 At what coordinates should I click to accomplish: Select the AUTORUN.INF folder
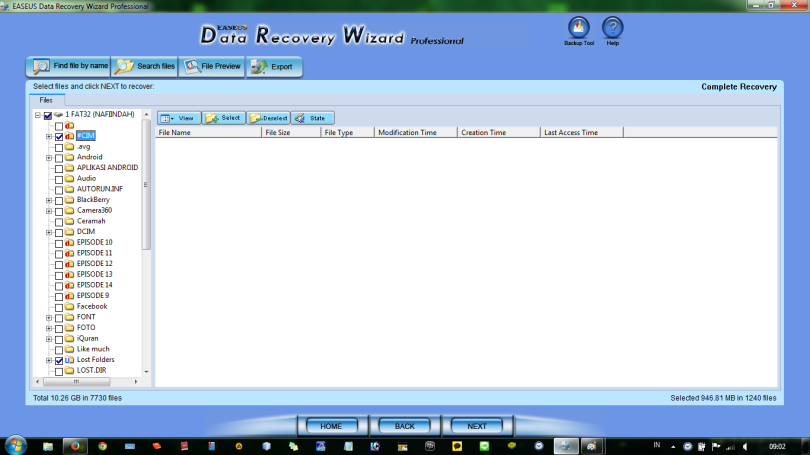[x=100, y=189]
